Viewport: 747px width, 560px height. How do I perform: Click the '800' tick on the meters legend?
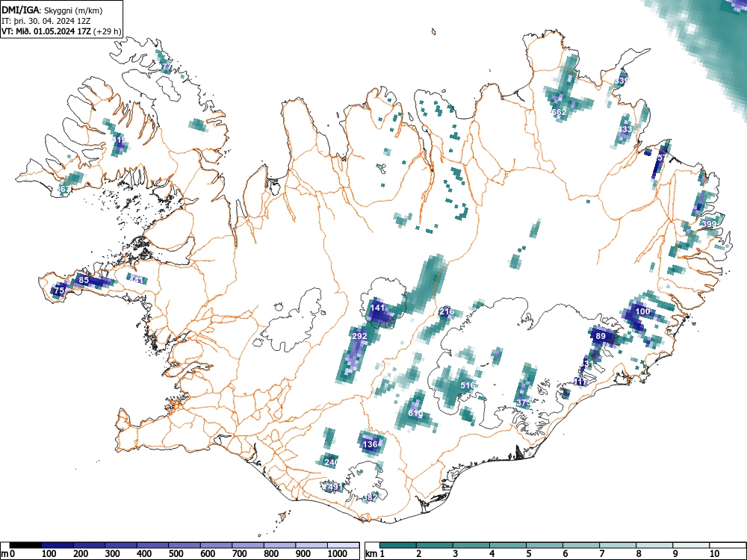[x=272, y=554]
